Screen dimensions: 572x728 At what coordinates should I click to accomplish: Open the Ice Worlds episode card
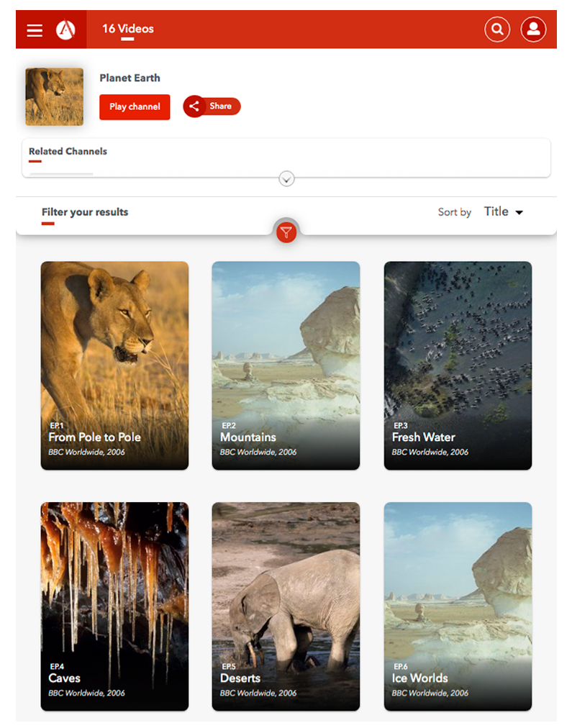click(458, 606)
